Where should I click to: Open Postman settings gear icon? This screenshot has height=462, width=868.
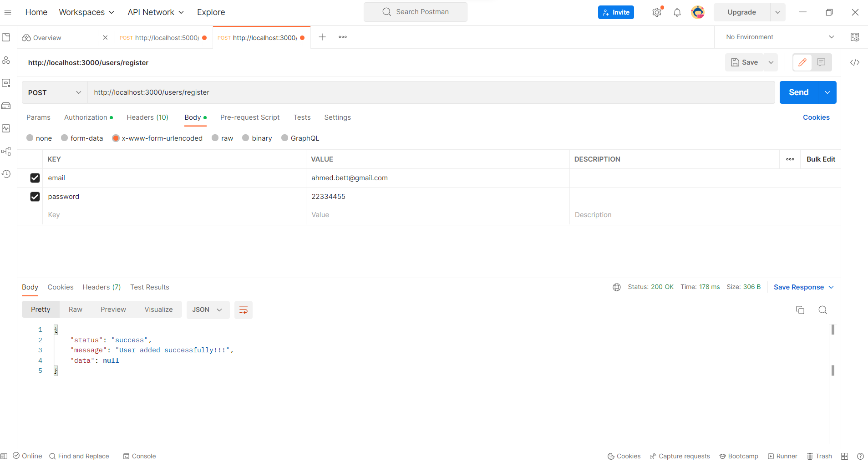point(657,12)
